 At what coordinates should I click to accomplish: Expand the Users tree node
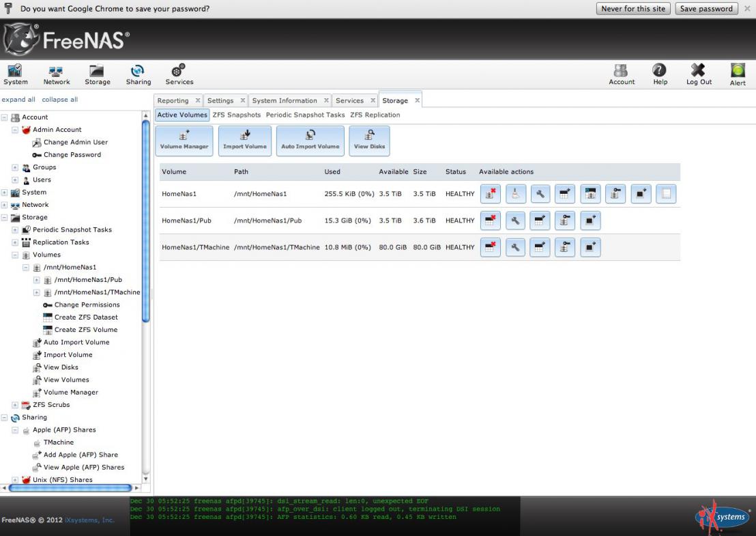click(x=15, y=180)
